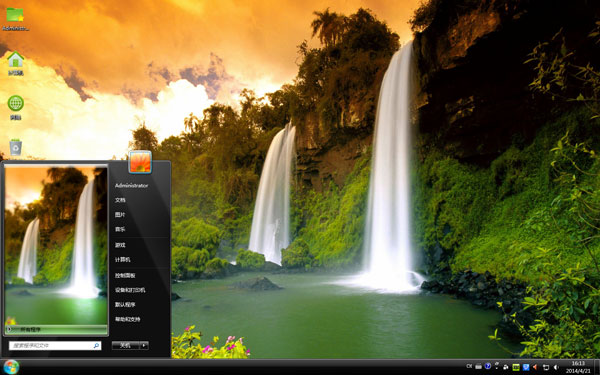
Task: Expand 所有程序 (All Programs) list
Action: (x=57, y=329)
